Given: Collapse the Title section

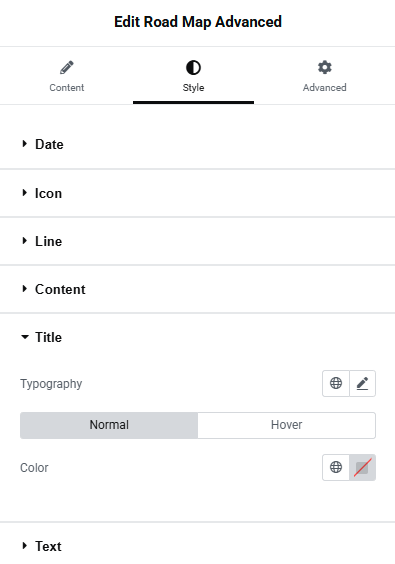Looking at the screenshot, I should pos(198,337).
